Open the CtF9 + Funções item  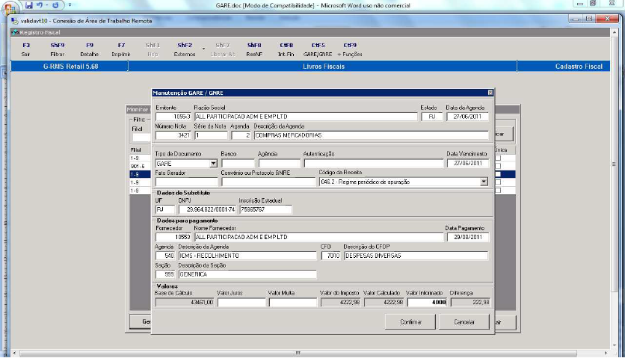(350, 49)
